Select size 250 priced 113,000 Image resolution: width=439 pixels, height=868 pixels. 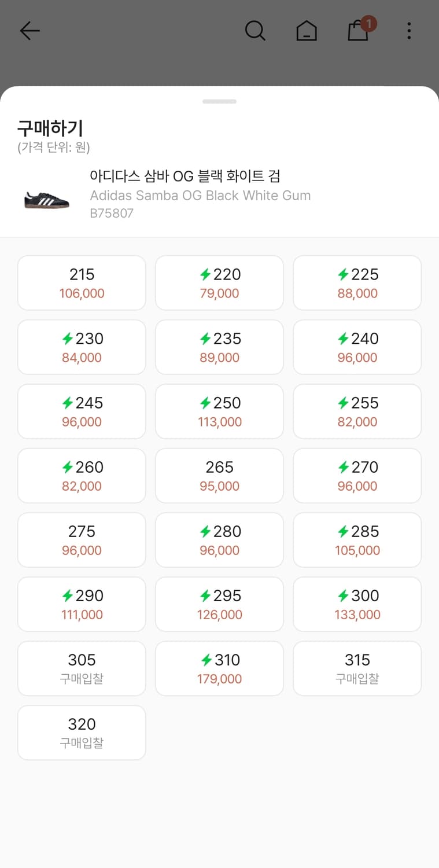click(x=219, y=411)
